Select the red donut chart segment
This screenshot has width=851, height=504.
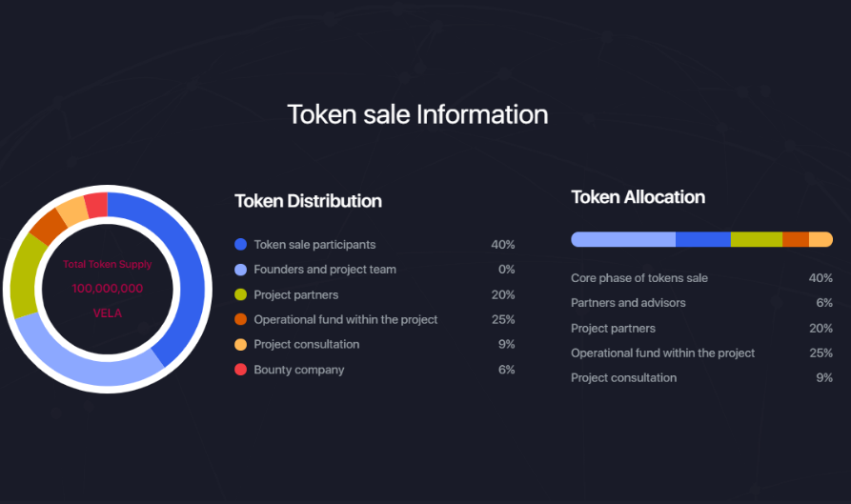click(96, 205)
